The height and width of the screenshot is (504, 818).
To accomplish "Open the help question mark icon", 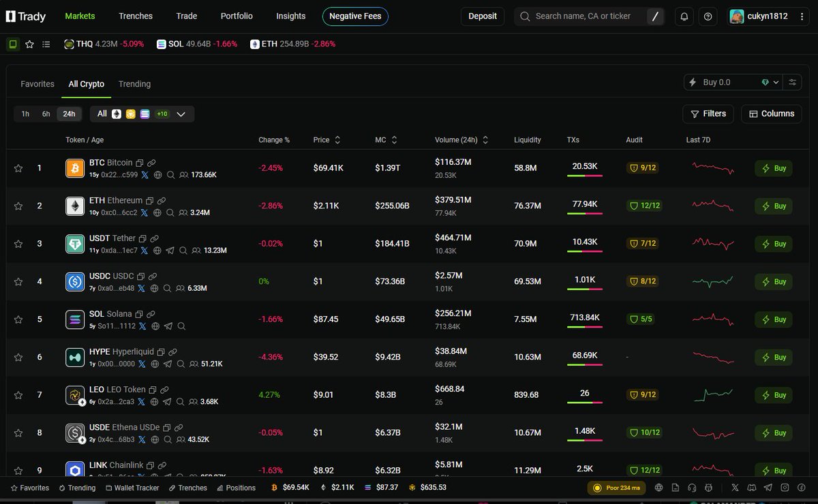I will [x=708, y=16].
